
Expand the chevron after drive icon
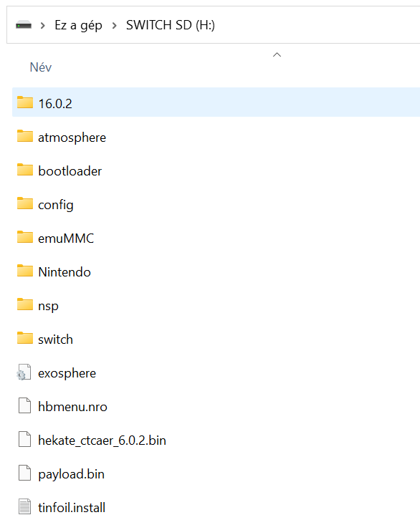[x=42, y=26]
